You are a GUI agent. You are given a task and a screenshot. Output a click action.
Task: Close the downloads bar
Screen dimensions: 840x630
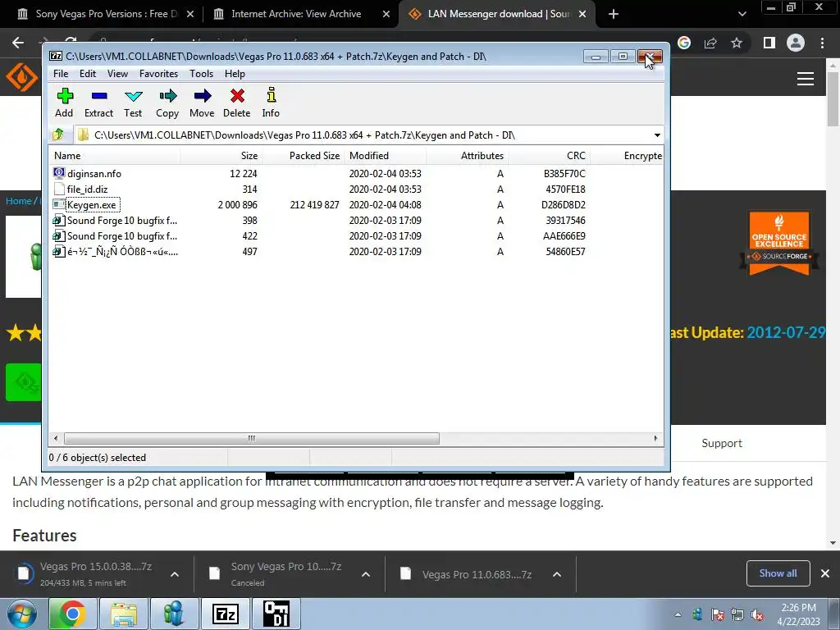point(825,573)
